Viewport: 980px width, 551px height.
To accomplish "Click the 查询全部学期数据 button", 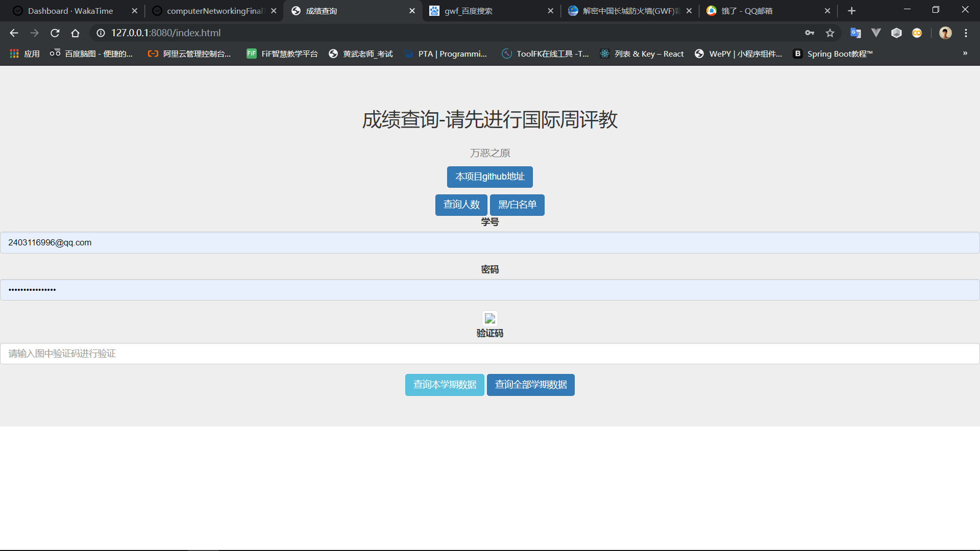I will [530, 385].
